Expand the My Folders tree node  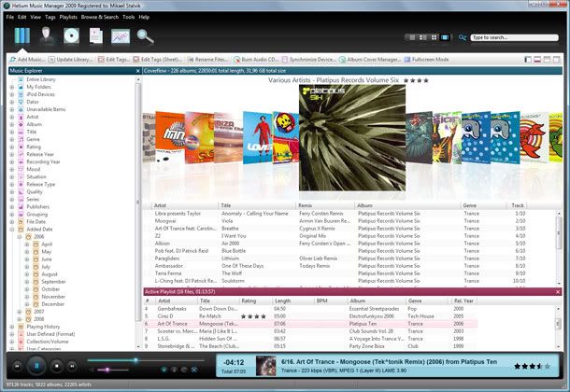point(12,87)
